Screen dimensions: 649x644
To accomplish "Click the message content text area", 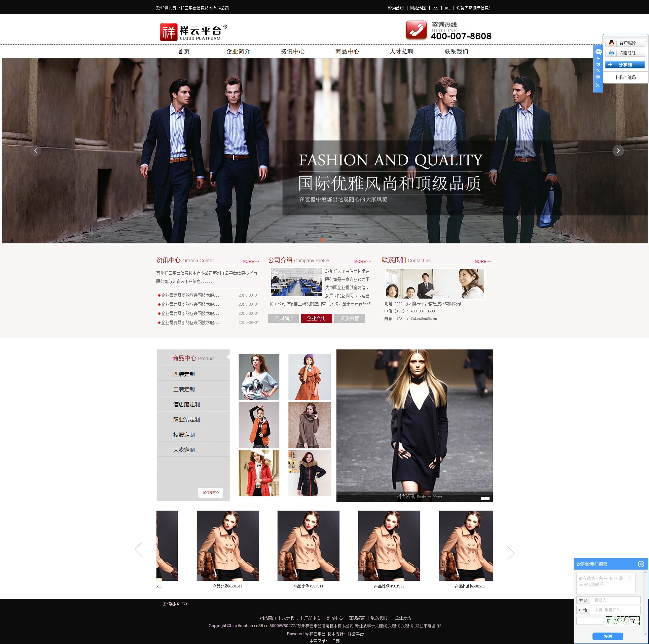I will point(606,583).
